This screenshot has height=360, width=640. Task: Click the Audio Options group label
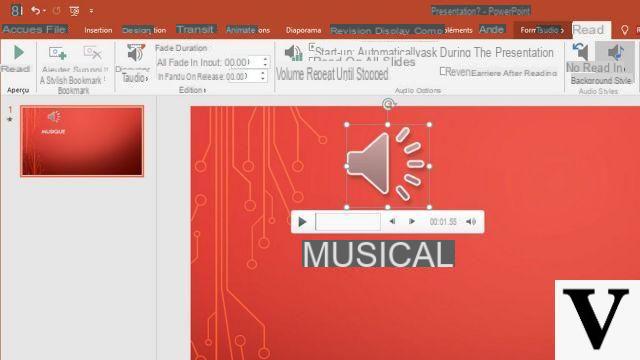point(418,91)
